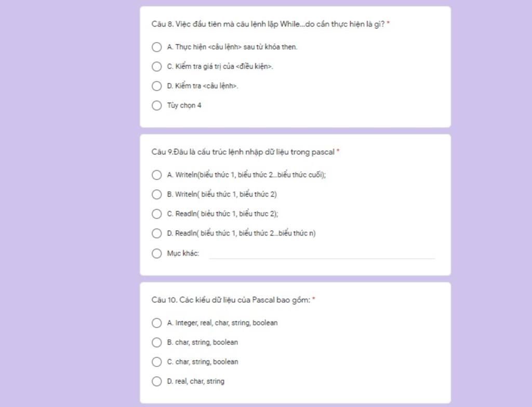
Task: Click the Câu 9 question title text
Action: click(243, 152)
